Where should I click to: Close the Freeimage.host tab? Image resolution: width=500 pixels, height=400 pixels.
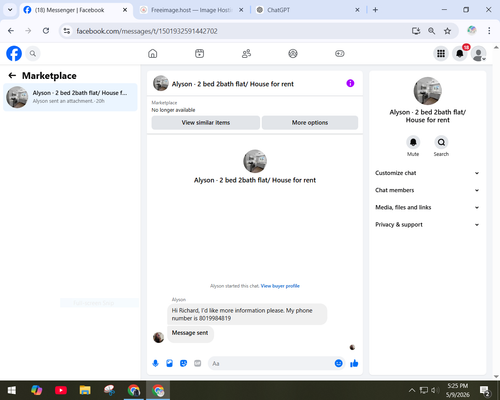pyautogui.click(x=241, y=10)
